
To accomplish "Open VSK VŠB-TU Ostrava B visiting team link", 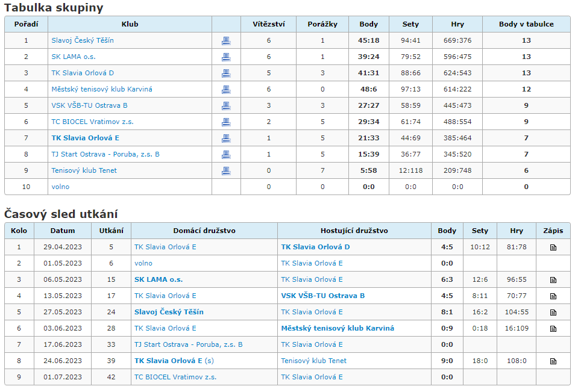I will coord(322,296).
